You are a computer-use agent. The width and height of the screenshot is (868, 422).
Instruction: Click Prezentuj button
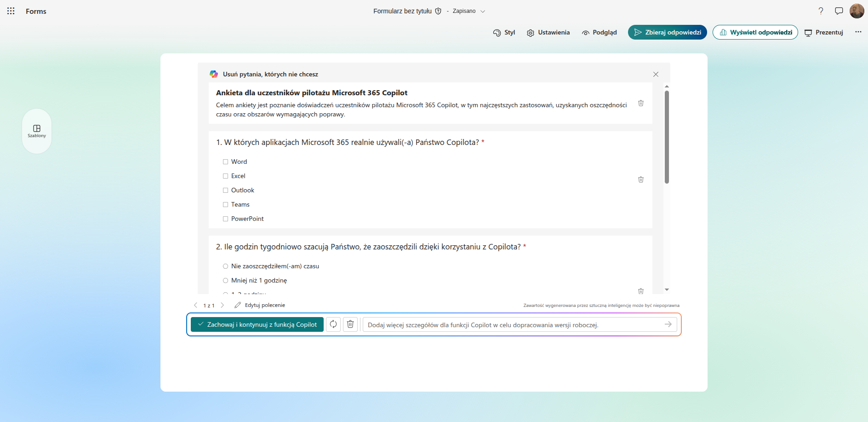point(824,33)
